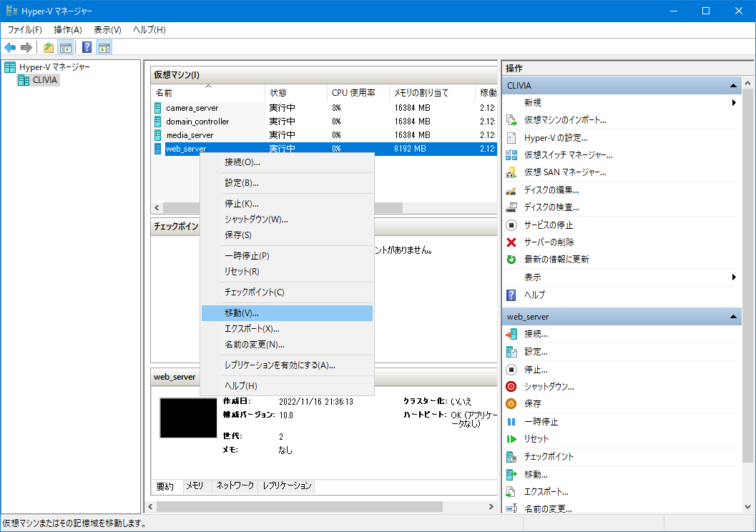Click 仮想マシンのインポート... action link
This screenshot has height=532, width=756.
(x=565, y=120)
